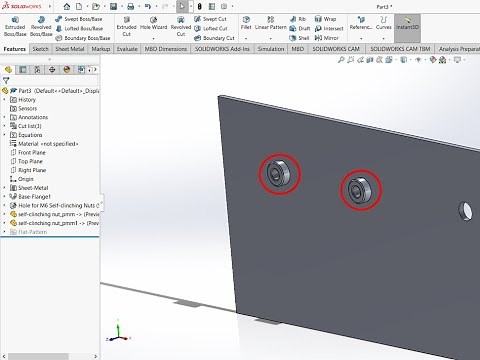
Task: Open Reference Geometry tool
Action: [x=361, y=23]
